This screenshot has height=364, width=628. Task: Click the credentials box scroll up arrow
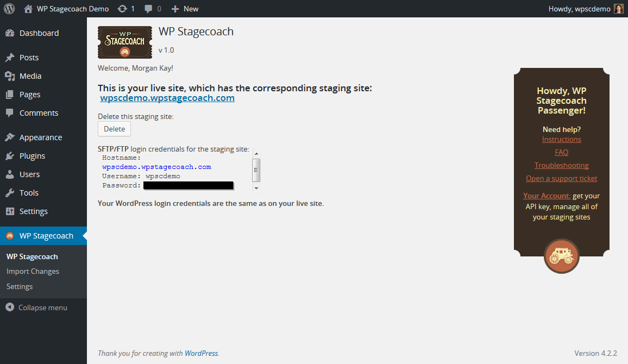click(x=256, y=154)
